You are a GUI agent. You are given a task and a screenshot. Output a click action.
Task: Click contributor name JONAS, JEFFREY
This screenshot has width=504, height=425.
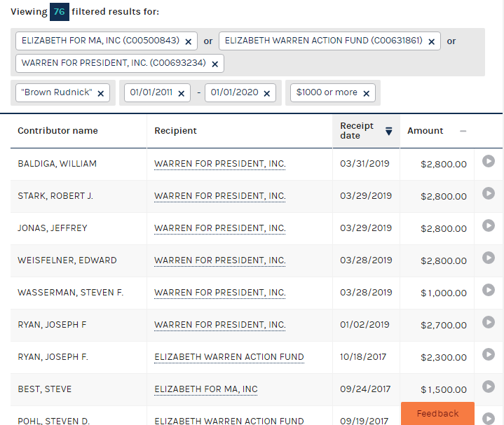[x=53, y=228]
